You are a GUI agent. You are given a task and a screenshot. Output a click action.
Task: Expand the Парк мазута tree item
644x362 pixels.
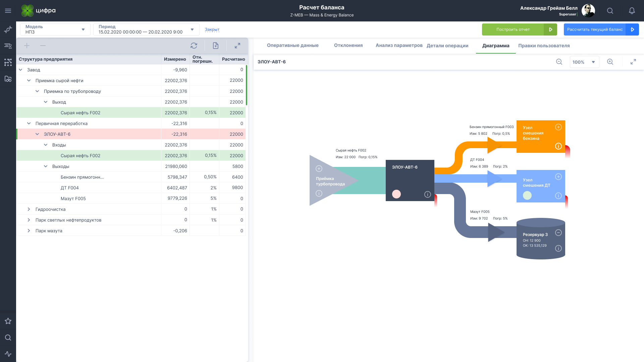point(29,230)
